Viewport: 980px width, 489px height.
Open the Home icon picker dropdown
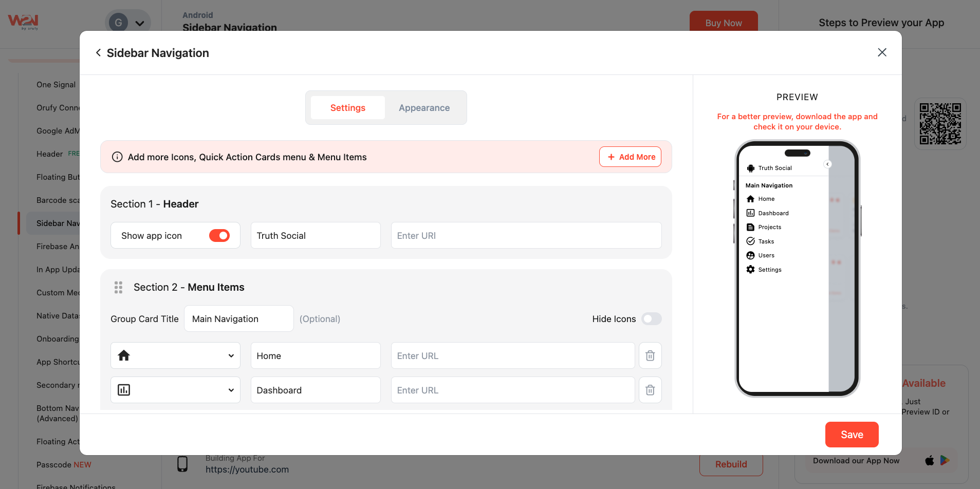tap(175, 355)
